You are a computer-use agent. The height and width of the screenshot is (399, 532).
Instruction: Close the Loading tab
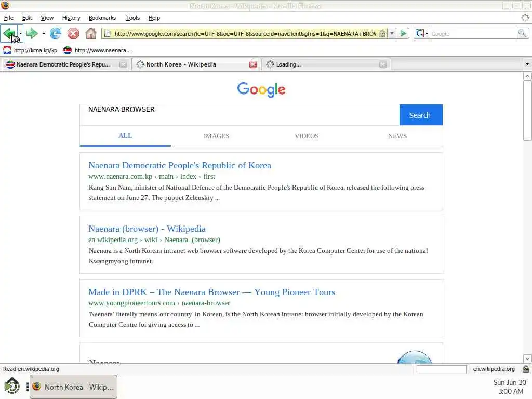point(383,64)
